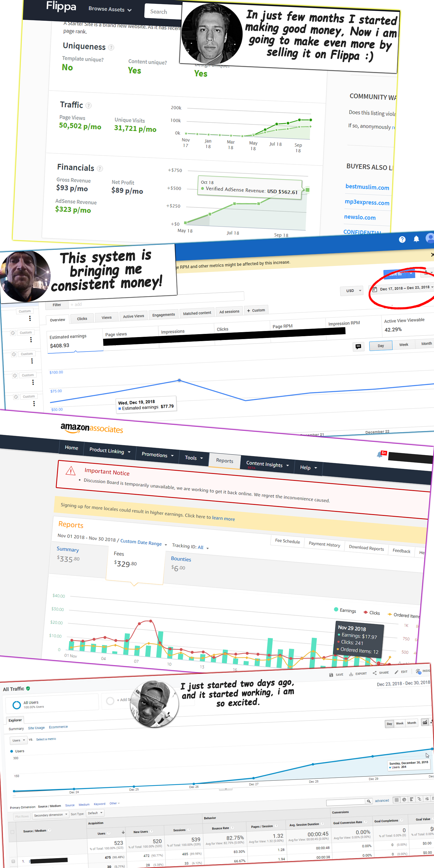Click the Amazon Associates logo

92,428
